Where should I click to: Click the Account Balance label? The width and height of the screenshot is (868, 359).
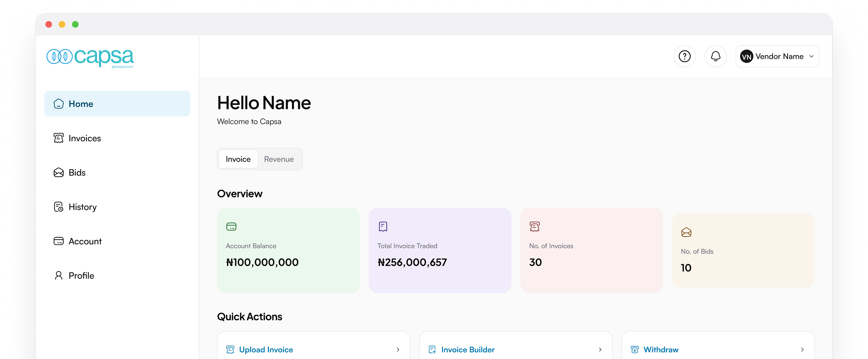pos(251,246)
